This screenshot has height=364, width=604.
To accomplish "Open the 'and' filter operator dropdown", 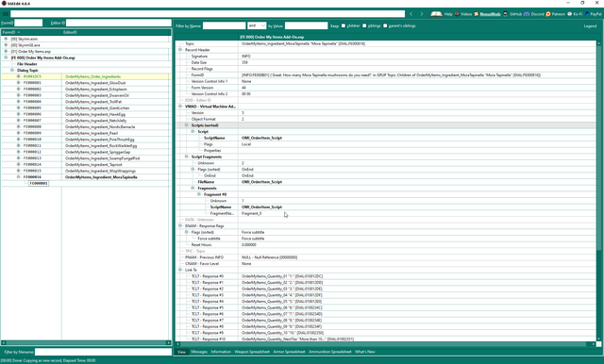I will point(257,25).
